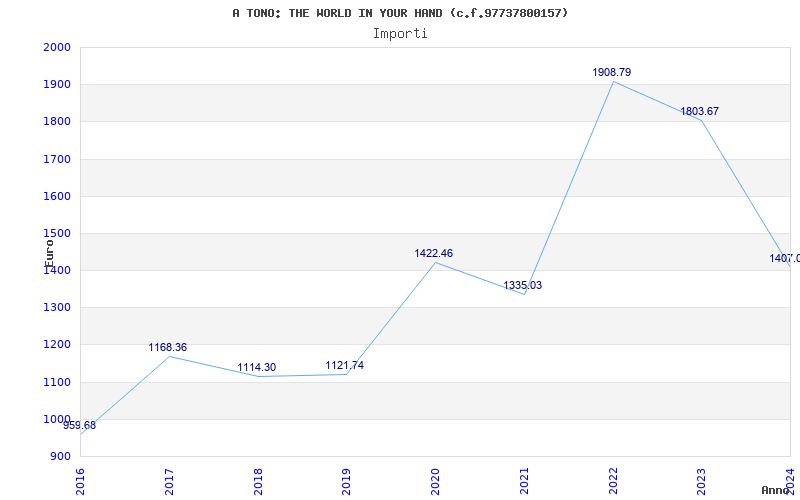Click the y-axis value 1600
The width and height of the screenshot is (800, 500).
point(57,196)
